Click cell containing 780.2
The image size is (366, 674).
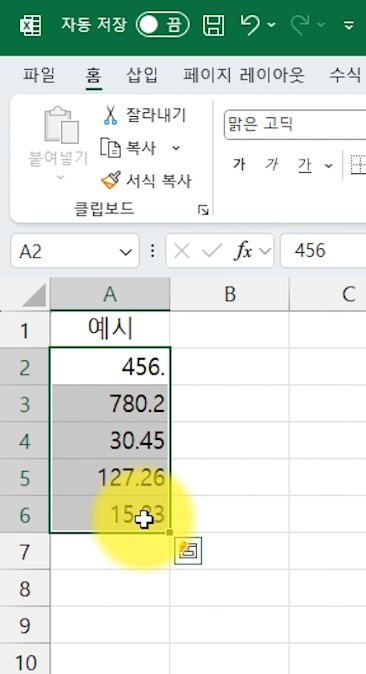click(x=110, y=404)
